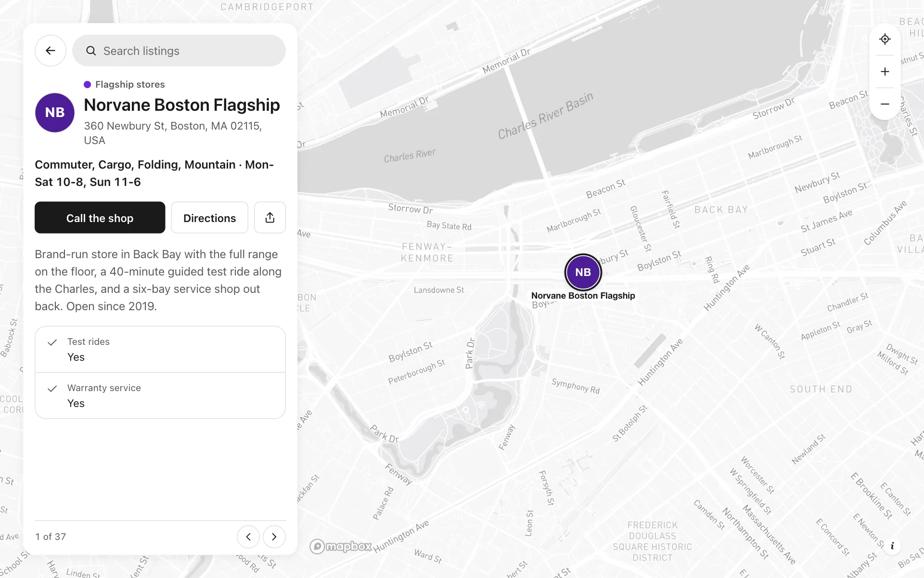The height and width of the screenshot is (578, 924).
Task: Click the FENWAY-KENMORE map label
Action: click(x=427, y=252)
